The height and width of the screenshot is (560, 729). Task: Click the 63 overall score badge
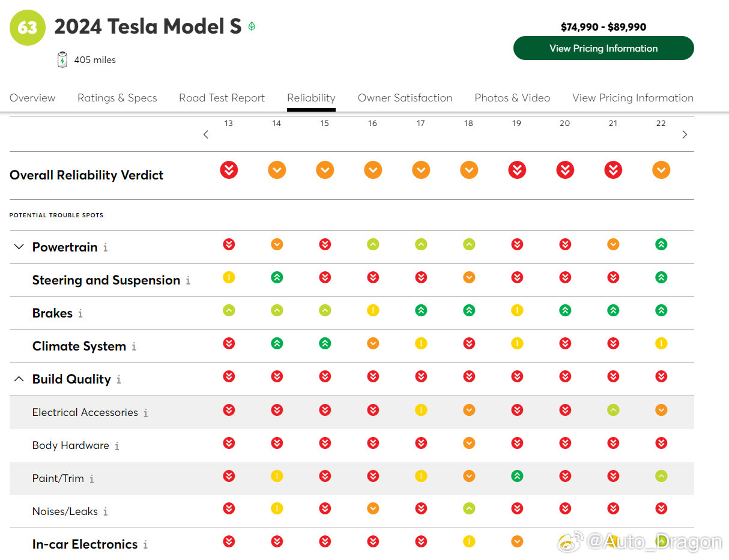28,28
